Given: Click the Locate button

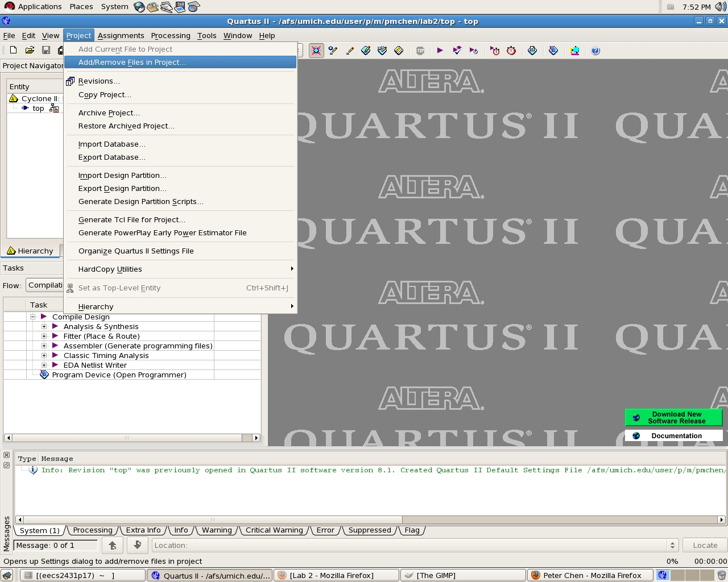Looking at the screenshot, I should tap(705, 545).
